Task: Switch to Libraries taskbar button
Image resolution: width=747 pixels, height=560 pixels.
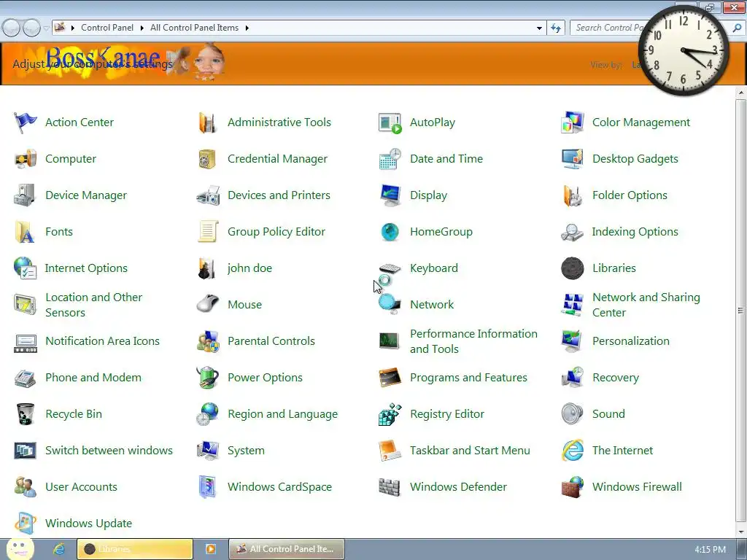Action: pyautogui.click(x=135, y=549)
